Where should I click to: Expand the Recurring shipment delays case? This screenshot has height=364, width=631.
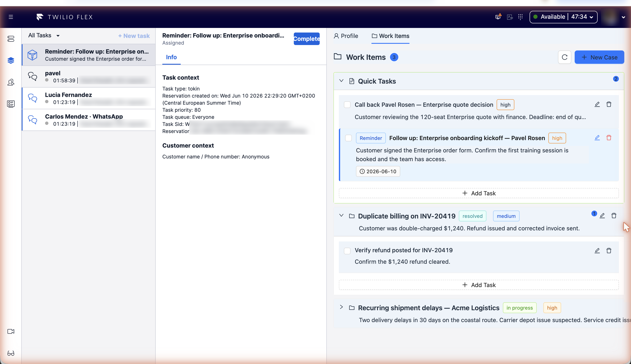click(341, 307)
